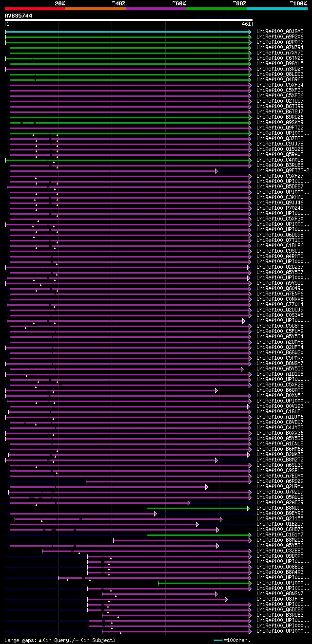
Task: Click the arrowhead ending the UniRef100_Q2I155 alignment
Action: (x=221, y=518)
